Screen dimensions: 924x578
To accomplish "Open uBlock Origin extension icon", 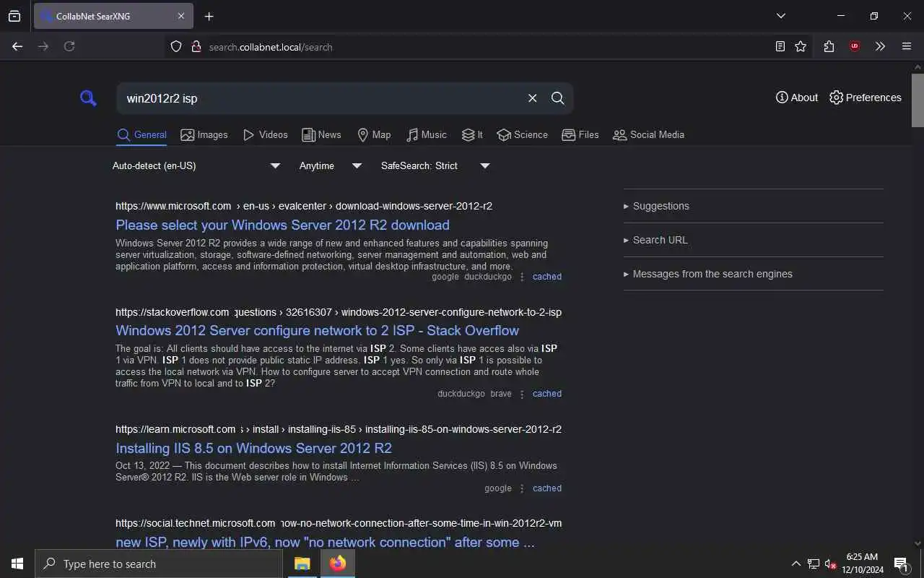I will click(855, 46).
